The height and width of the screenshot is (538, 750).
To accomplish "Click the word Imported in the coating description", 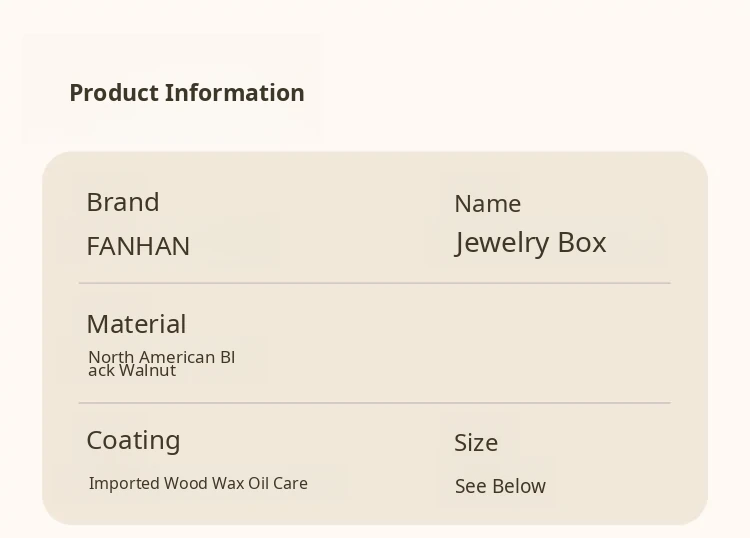I will click(124, 484).
